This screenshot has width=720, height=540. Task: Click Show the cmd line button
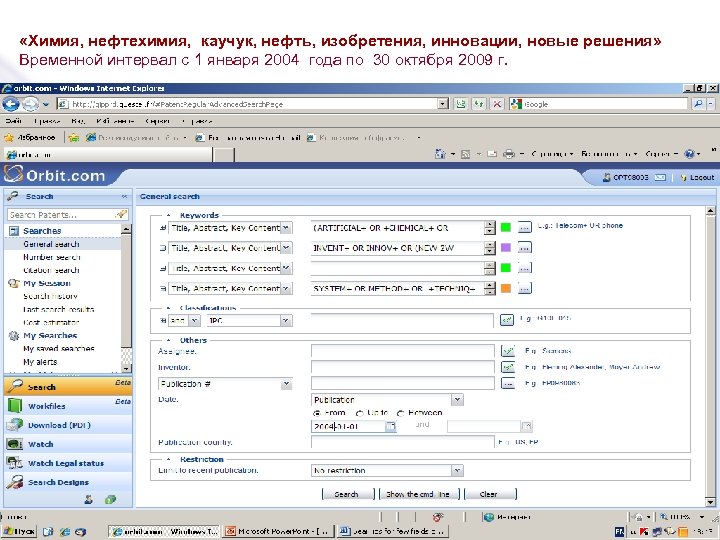point(418,494)
